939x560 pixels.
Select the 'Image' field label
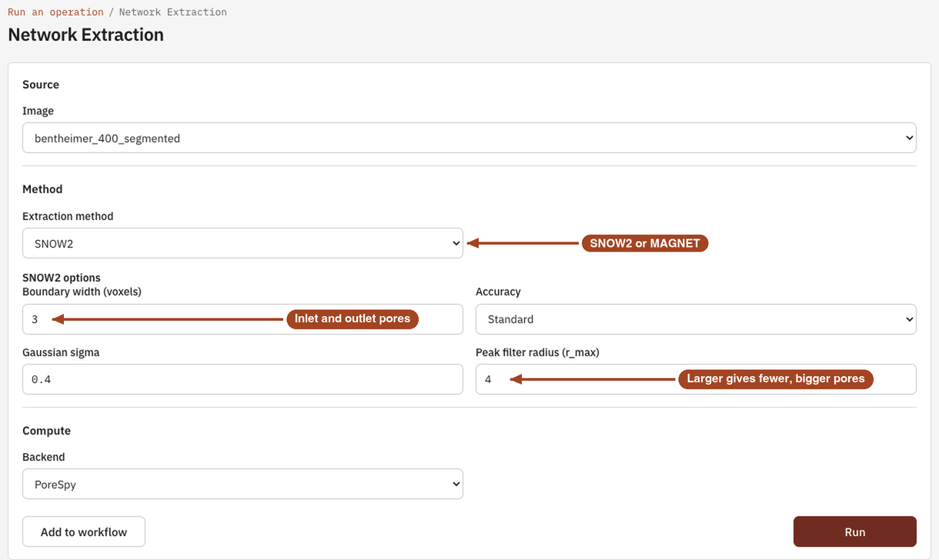[38, 111]
